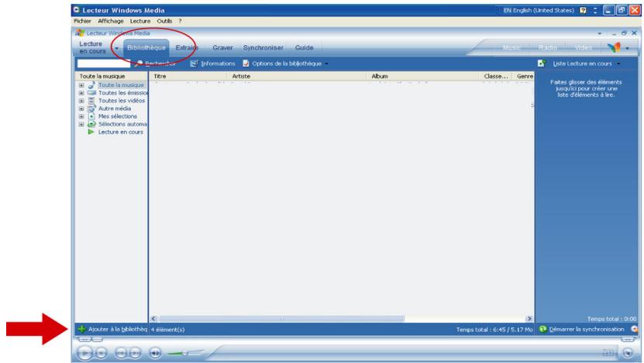This screenshot has width=644, height=363.
Task: Mute sound with the speaker button
Action: 155,353
